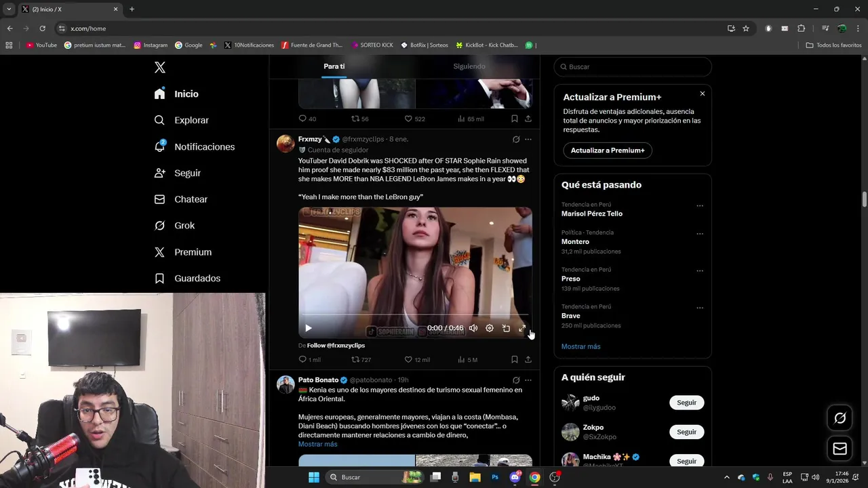
Task: Open Chrome extensions puzzle icon
Action: click(802, 28)
